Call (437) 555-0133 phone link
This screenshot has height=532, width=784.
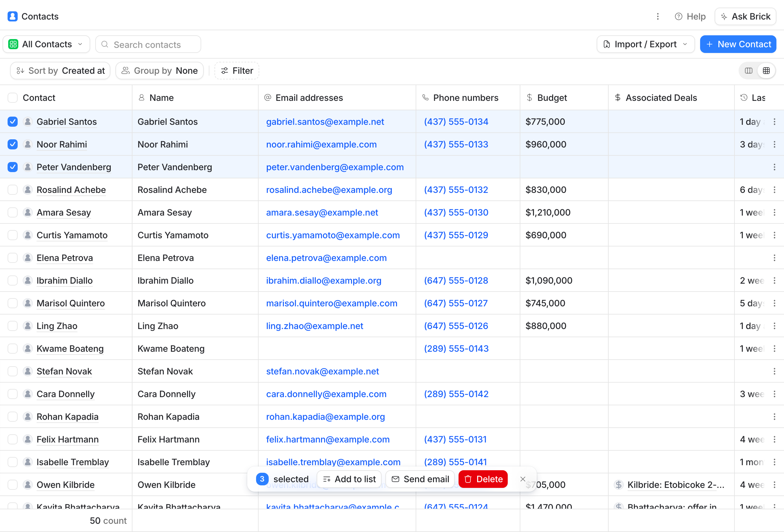[456, 144]
